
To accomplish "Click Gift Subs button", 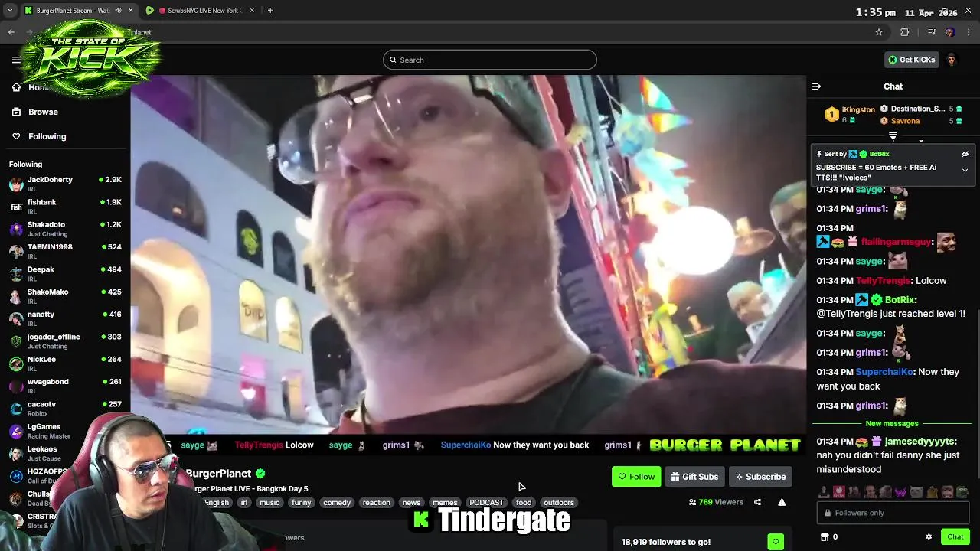I will click(x=694, y=477).
